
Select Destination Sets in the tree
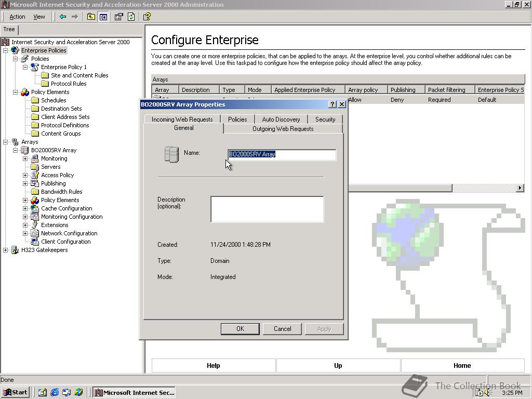(x=61, y=109)
